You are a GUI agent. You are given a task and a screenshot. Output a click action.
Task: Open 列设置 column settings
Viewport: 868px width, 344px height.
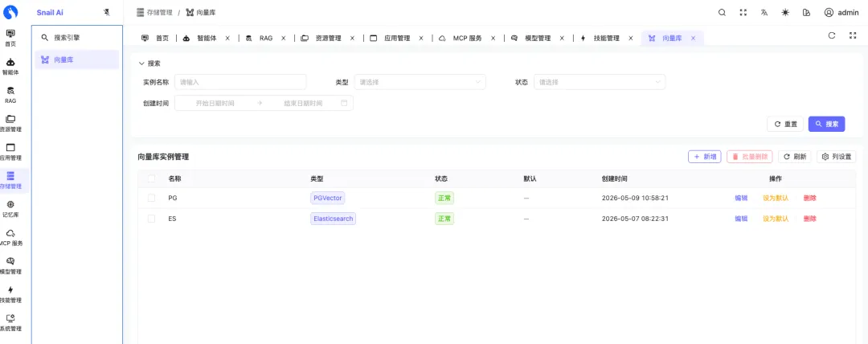pyautogui.click(x=837, y=157)
